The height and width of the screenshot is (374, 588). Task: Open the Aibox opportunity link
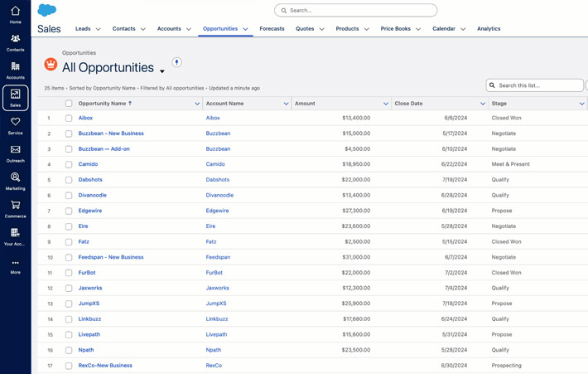coord(85,118)
